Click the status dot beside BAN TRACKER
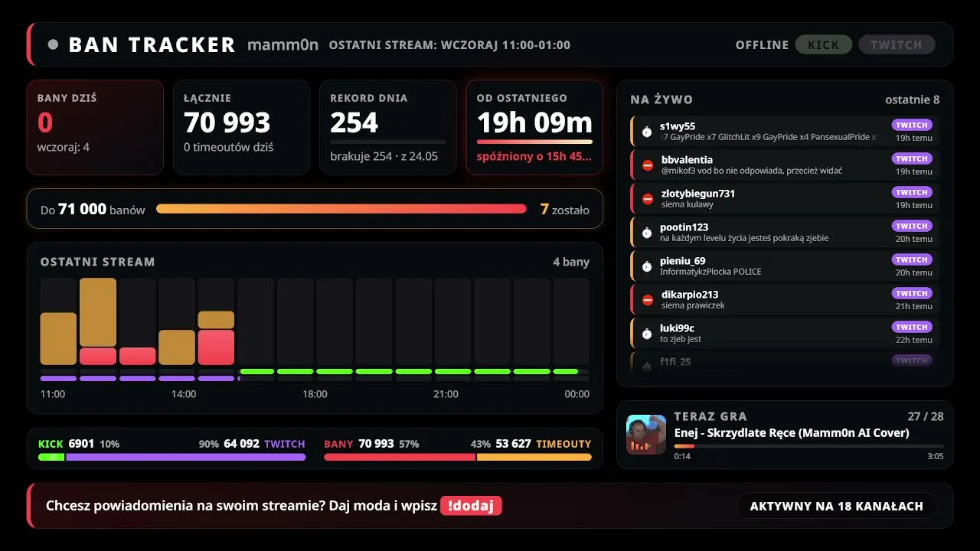This screenshot has width=980, height=551. tap(53, 44)
